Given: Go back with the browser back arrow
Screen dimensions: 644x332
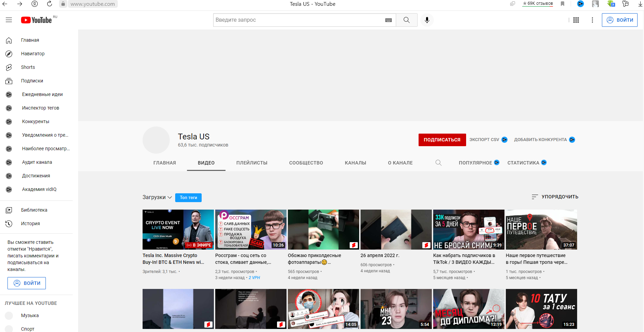Looking at the screenshot, I should 5,4.
